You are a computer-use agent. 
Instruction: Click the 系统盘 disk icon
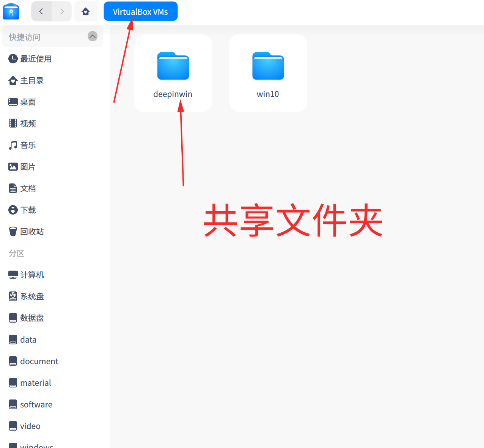pos(13,296)
